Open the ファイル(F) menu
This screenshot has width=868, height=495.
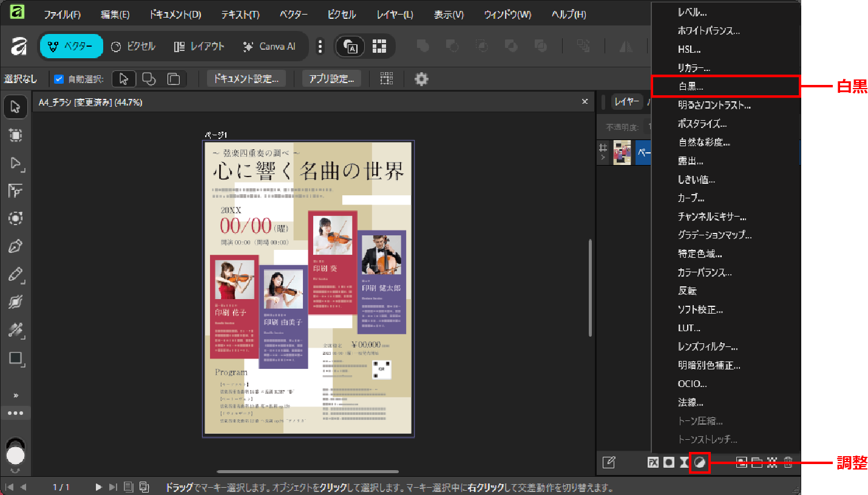point(62,15)
